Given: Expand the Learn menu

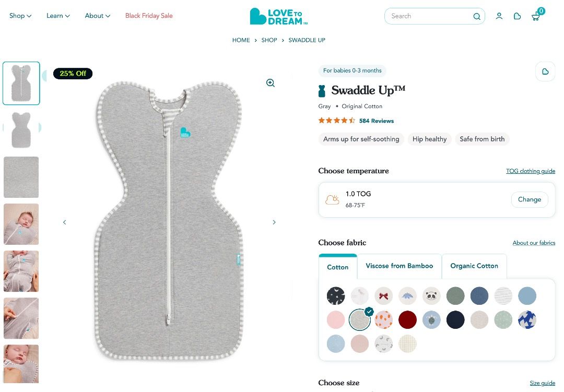Looking at the screenshot, I should [58, 16].
